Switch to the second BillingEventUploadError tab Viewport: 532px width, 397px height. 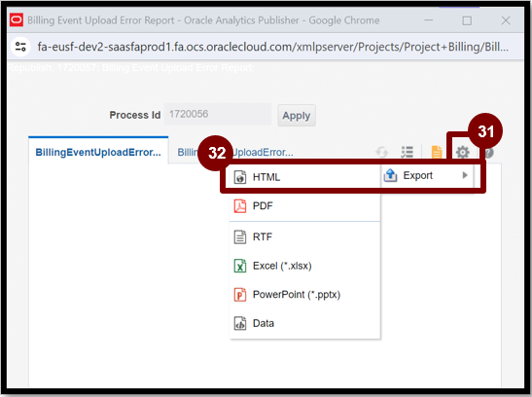pyautogui.click(x=235, y=153)
